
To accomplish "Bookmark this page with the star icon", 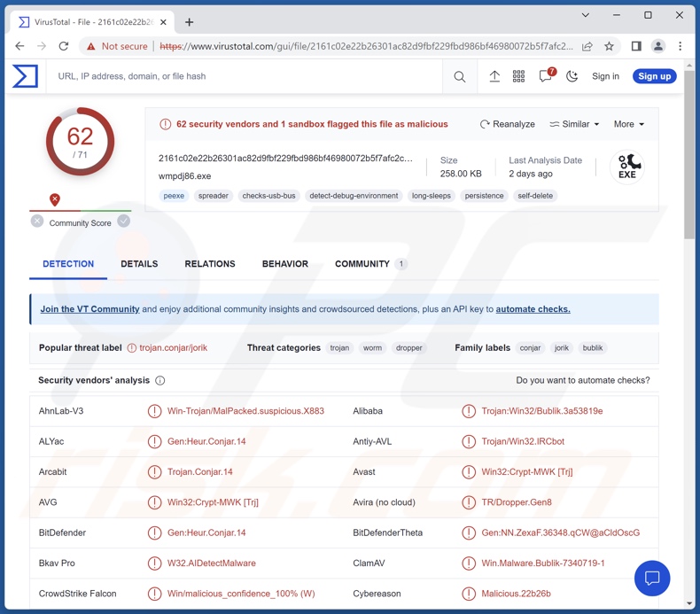I will point(609,46).
